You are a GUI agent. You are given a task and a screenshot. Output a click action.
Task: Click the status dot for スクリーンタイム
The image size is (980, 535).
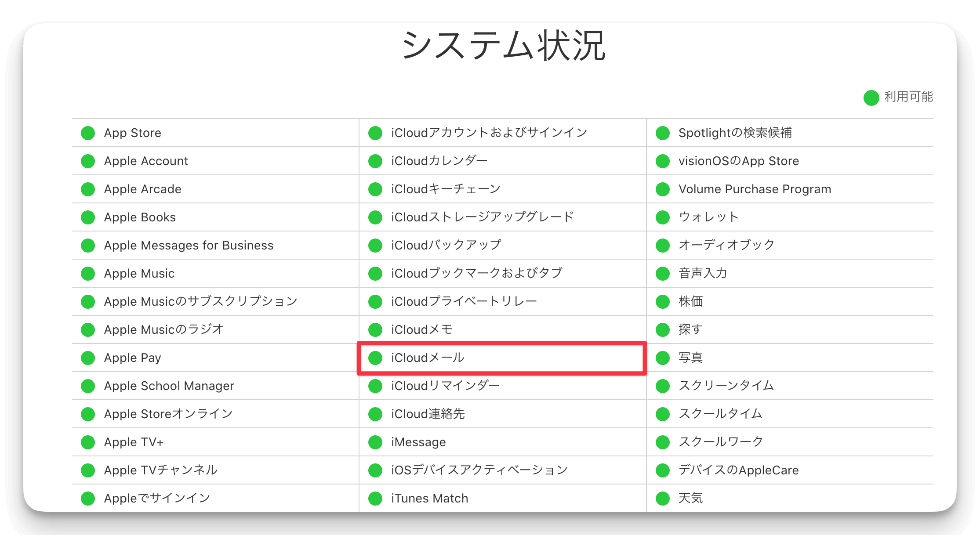click(663, 386)
